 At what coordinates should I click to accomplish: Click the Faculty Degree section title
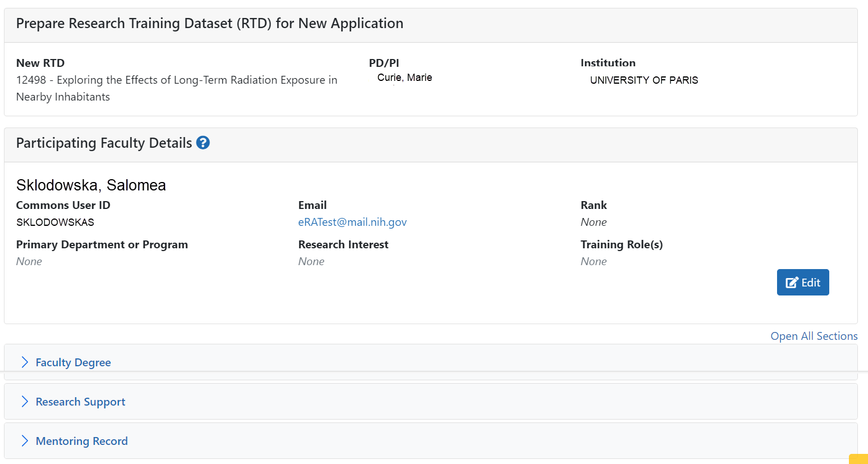[x=73, y=362]
